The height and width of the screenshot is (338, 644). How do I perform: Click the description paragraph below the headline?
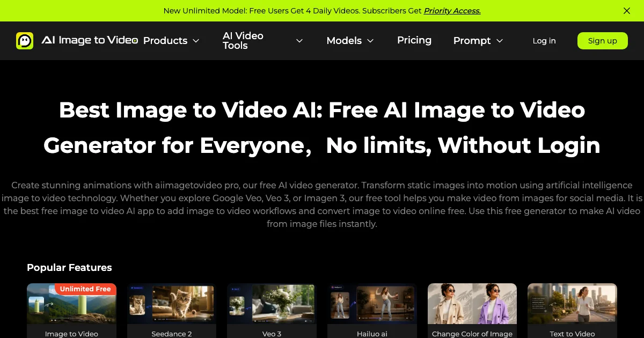click(322, 204)
